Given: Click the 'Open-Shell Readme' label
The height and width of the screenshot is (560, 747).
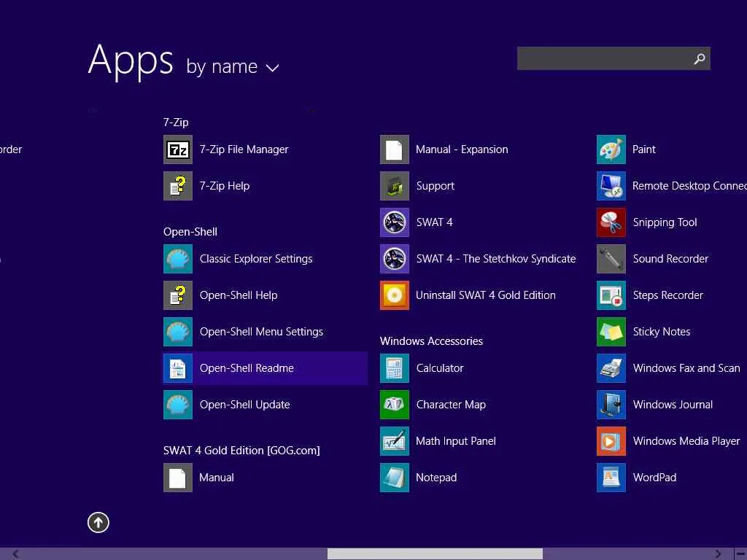Looking at the screenshot, I should (x=247, y=368).
